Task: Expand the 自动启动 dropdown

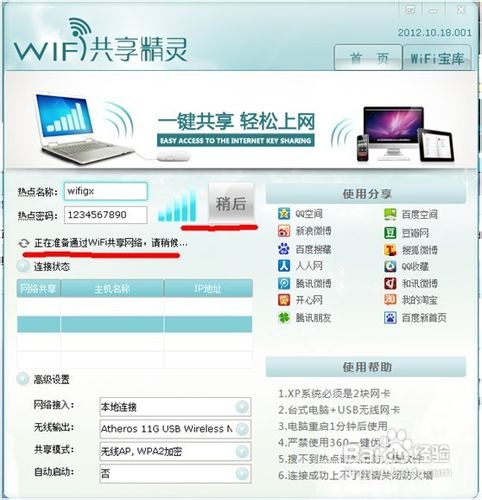Action: [242, 473]
